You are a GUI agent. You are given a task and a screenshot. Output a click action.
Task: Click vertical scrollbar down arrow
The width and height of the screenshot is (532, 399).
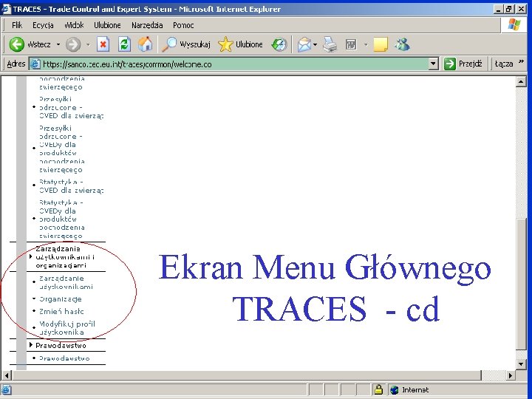pyautogui.click(x=521, y=364)
